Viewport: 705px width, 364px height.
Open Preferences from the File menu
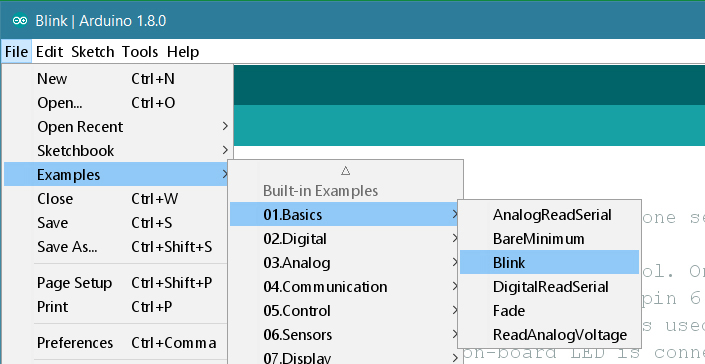pos(118,343)
